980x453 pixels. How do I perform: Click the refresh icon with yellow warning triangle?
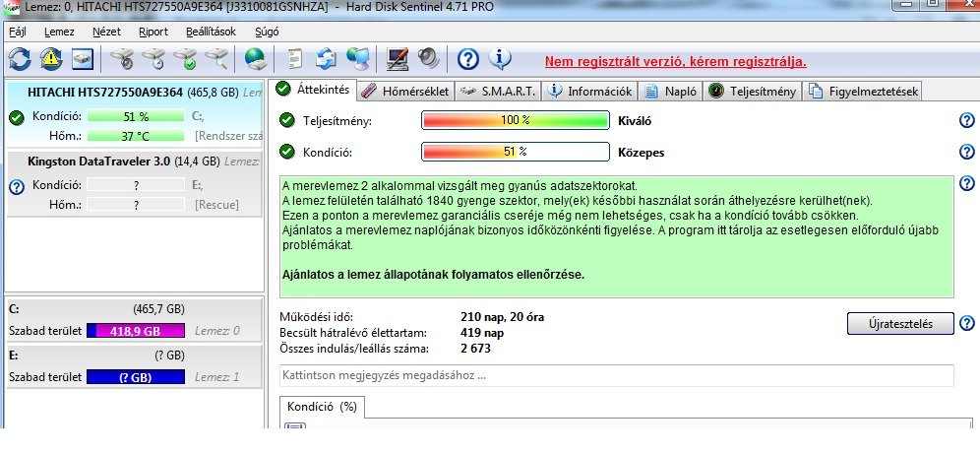[x=51, y=59]
